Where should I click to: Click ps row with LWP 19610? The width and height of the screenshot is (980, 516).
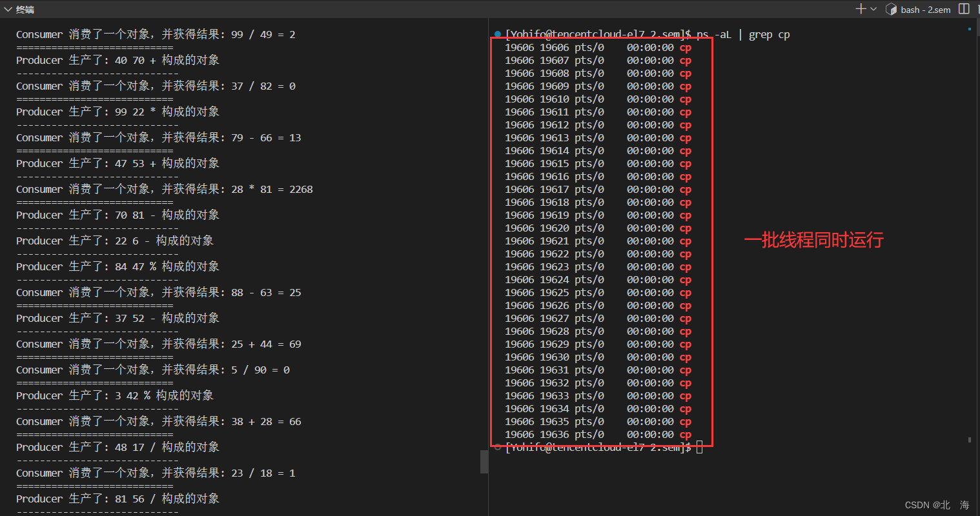[598, 99]
